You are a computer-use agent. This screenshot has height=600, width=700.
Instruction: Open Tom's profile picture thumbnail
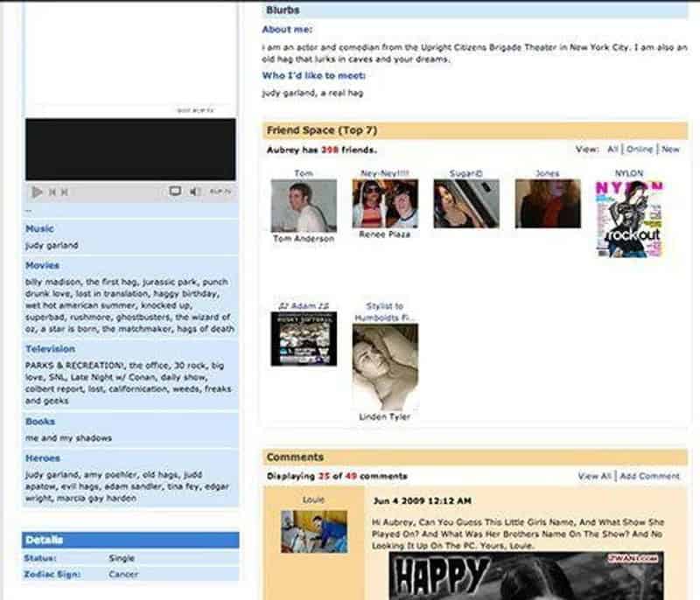(304, 206)
